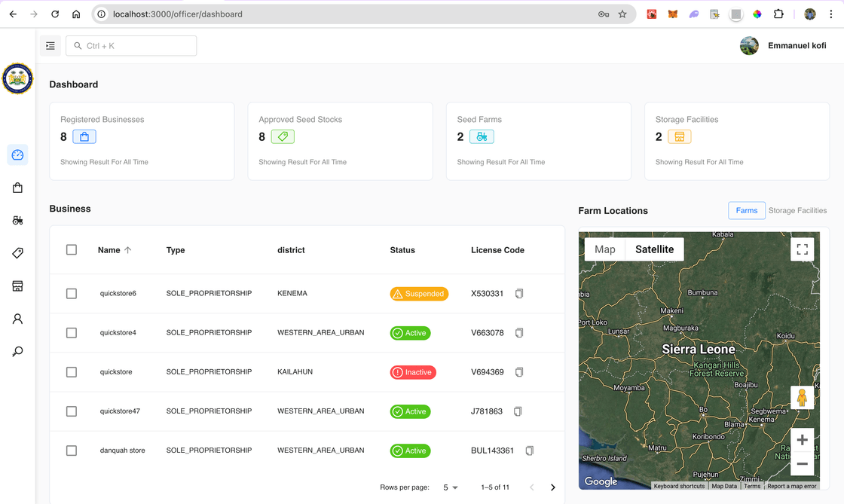Viewport: 844px width, 504px height.
Task: Check the quickstore6 row checkbox
Action: 72,294
